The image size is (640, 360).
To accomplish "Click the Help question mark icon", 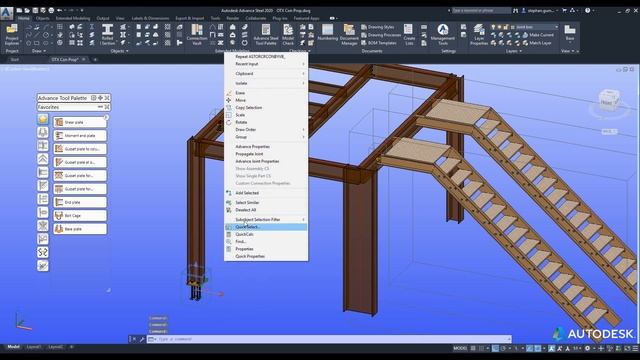I will point(587,10).
